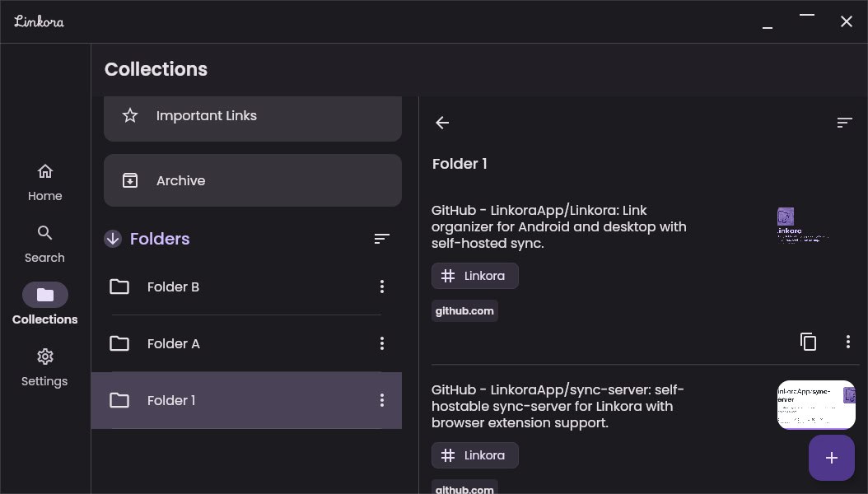Open more options for Linkora GitHub link

click(x=848, y=342)
